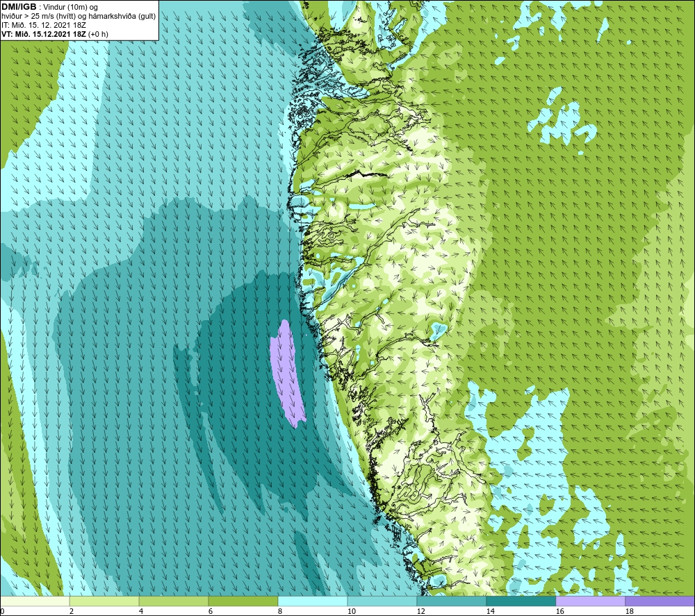Screen dimensions: 695x616
Task: Click the '10' legend scale label
Action: 352,611
